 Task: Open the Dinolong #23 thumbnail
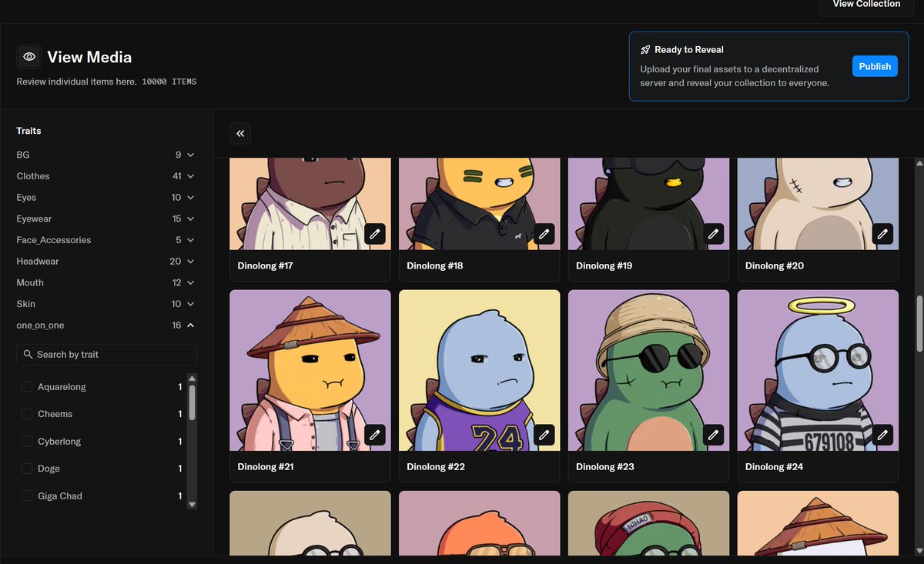(x=649, y=370)
